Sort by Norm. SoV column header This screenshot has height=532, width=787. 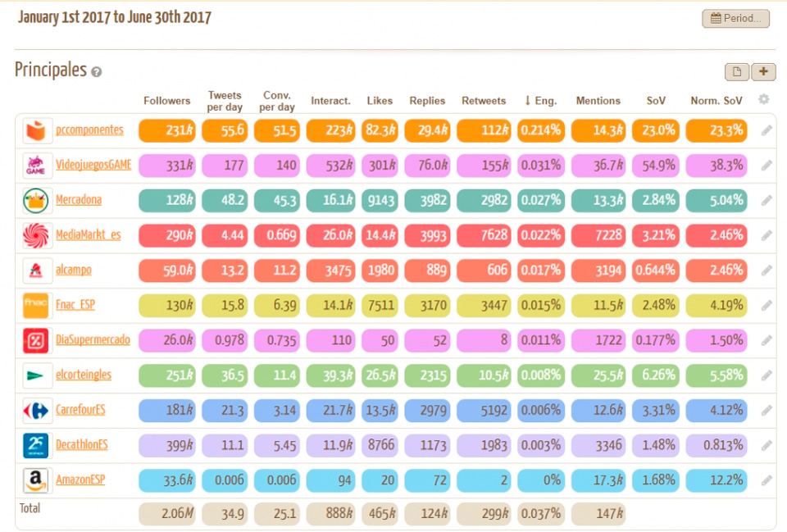716,101
